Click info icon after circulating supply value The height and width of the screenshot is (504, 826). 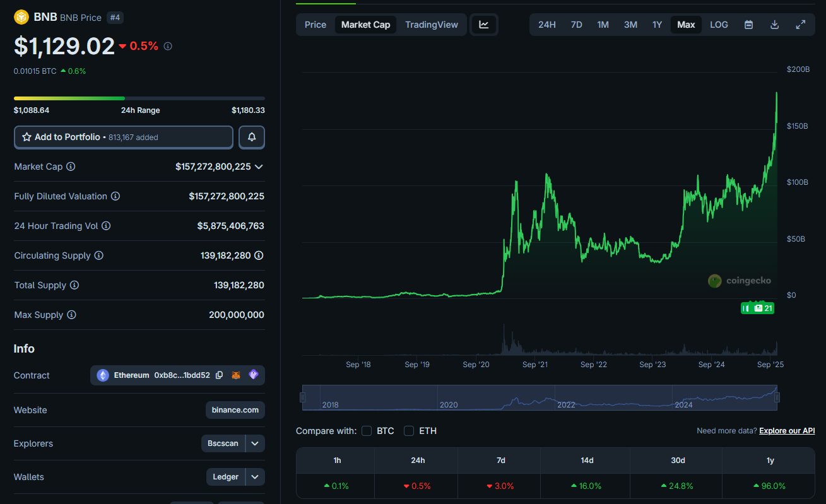259,255
